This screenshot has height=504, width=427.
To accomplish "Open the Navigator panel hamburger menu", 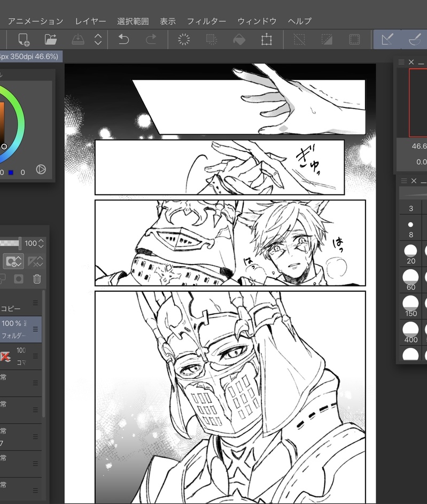I will tap(401, 62).
